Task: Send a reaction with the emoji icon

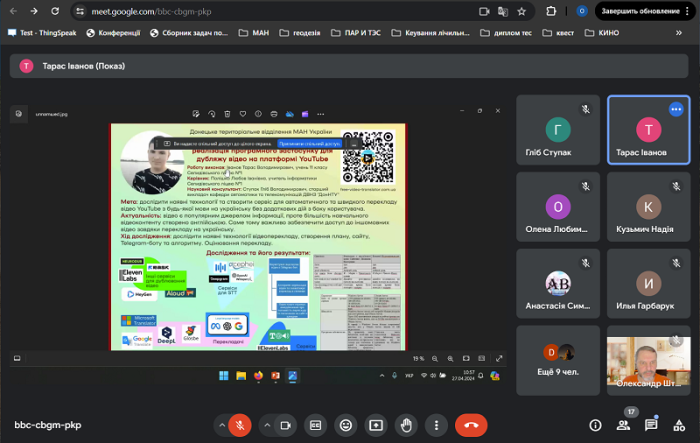Action: [x=346, y=424]
